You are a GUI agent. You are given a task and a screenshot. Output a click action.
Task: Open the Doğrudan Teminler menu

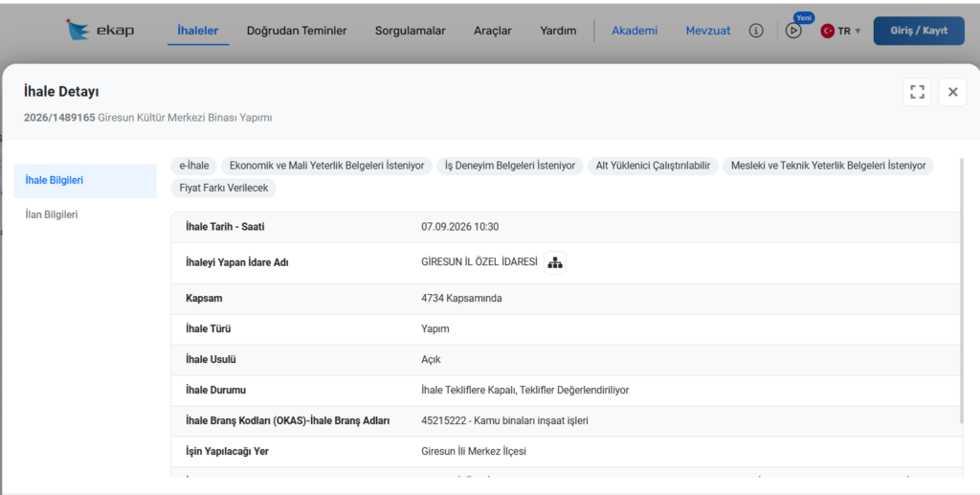[297, 30]
